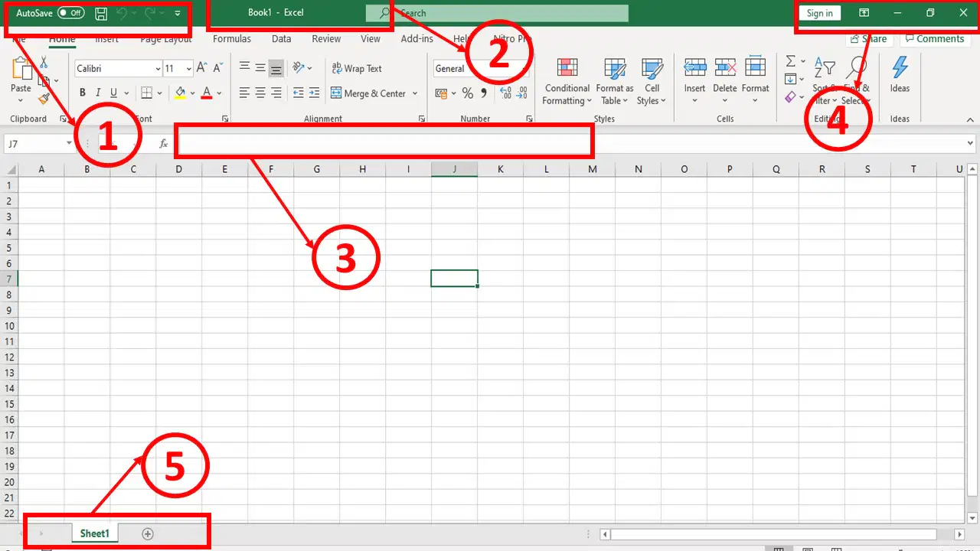Click the Sign in button
The height and width of the screenshot is (551, 980).
coord(819,13)
